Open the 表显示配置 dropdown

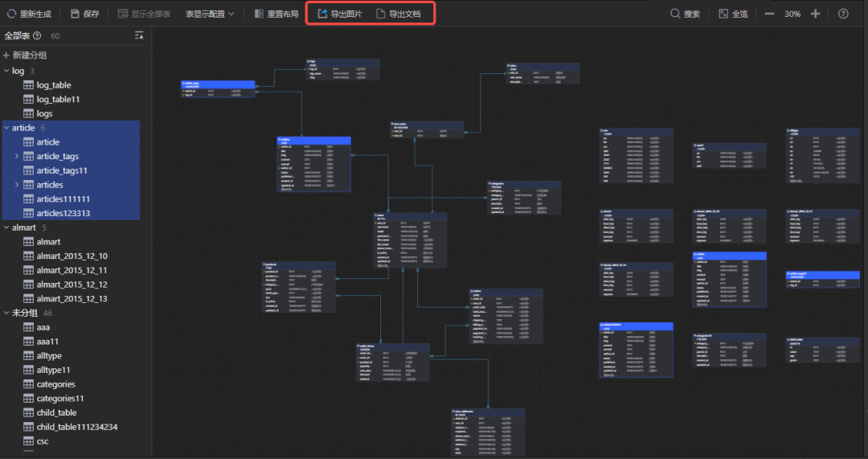pyautogui.click(x=210, y=14)
